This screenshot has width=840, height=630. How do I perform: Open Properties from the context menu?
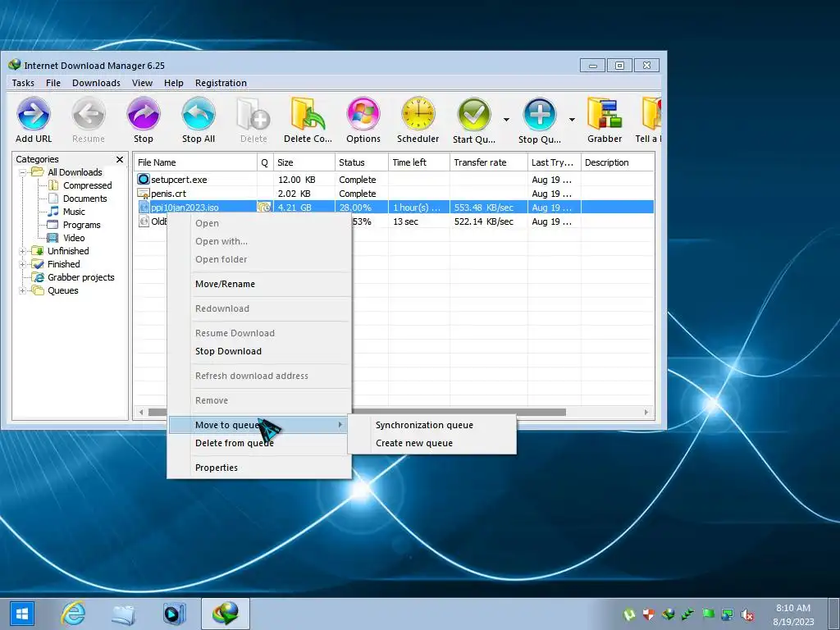click(x=260, y=468)
